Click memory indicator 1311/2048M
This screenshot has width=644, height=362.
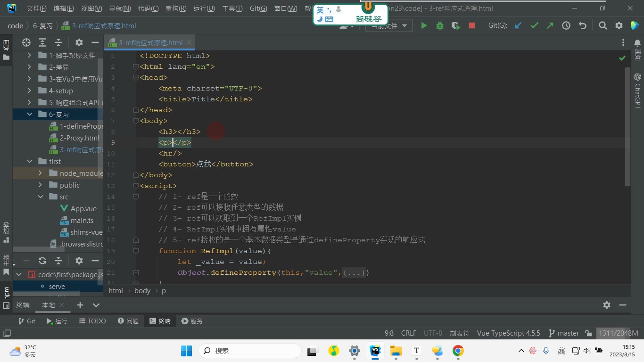(x=618, y=333)
